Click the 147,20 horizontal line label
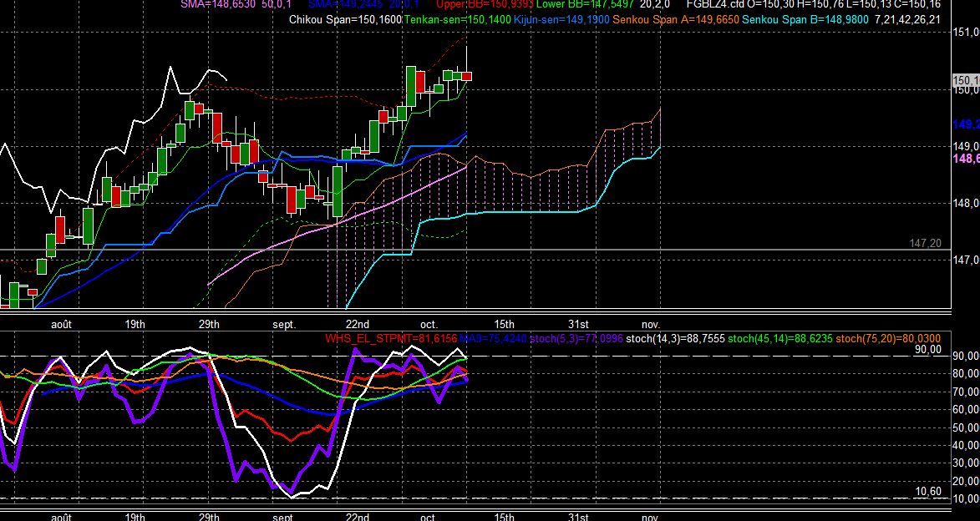The image size is (980, 521). (926, 244)
